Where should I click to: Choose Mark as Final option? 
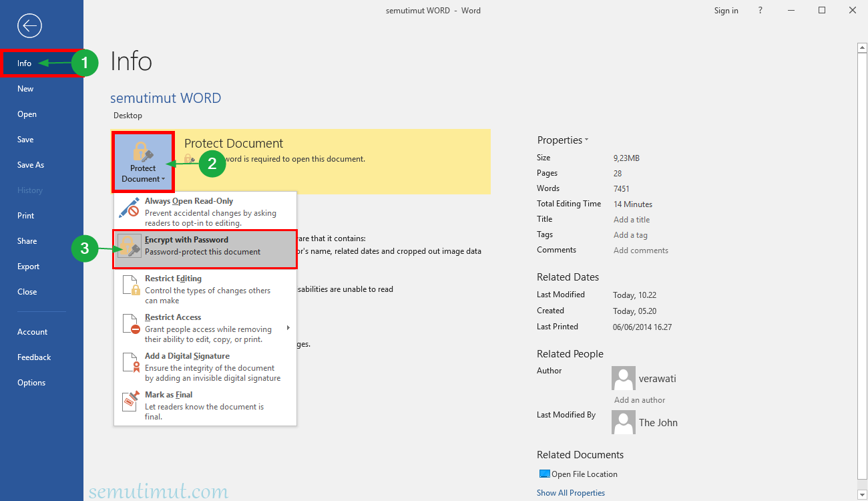[205, 405]
